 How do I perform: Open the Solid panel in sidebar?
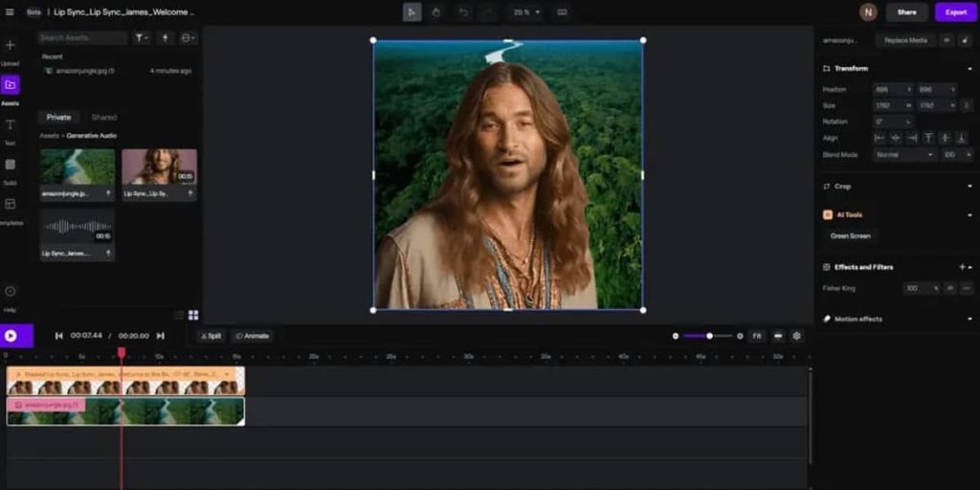pos(10,166)
